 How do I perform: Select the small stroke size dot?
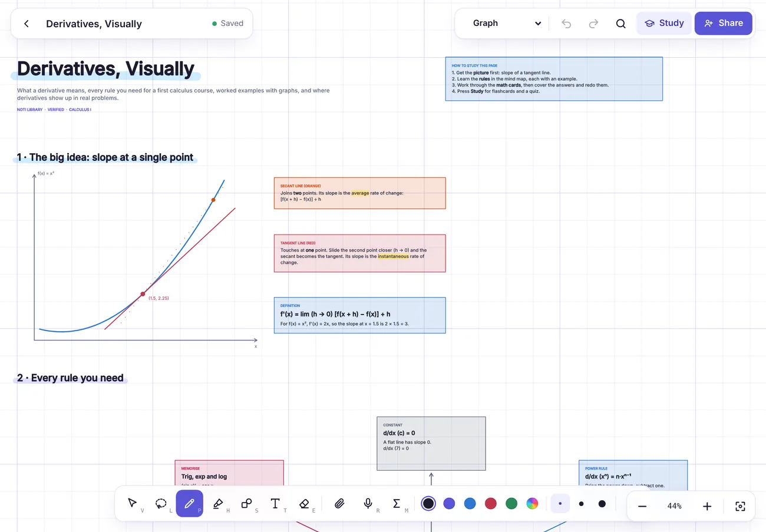coord(560,504)
